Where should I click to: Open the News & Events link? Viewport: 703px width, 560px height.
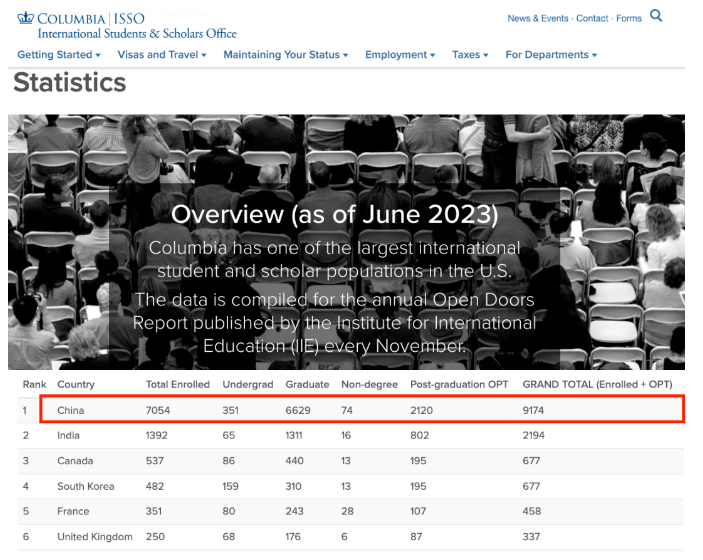(x=537, y=18)
